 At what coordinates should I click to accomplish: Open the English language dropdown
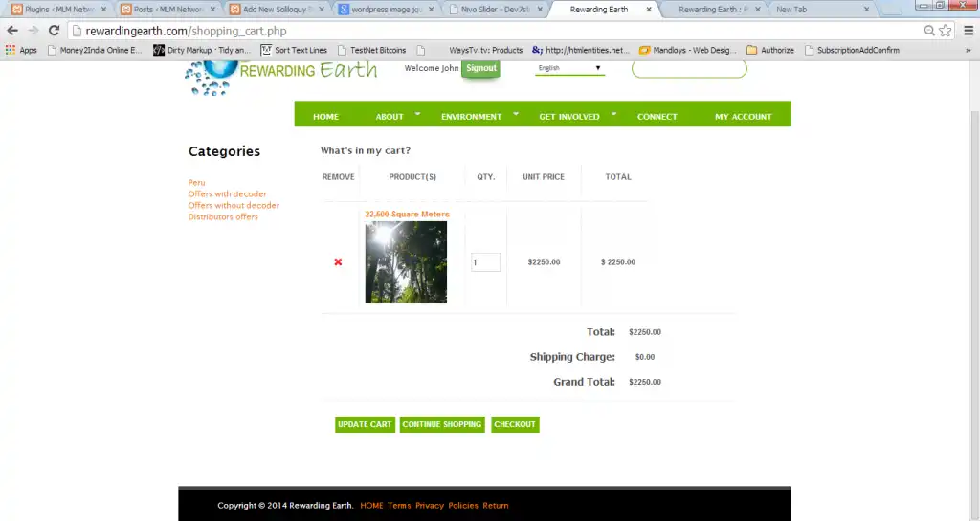coord(569,68)
